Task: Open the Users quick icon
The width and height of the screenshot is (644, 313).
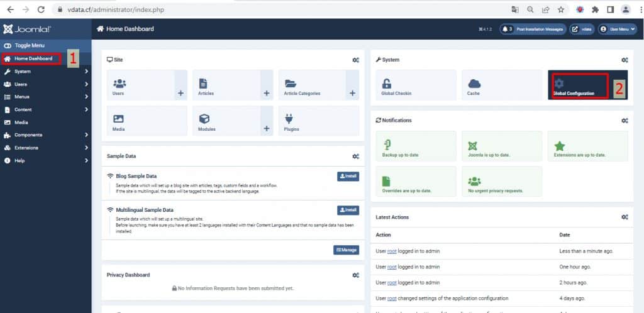Action: click(140, 85)
